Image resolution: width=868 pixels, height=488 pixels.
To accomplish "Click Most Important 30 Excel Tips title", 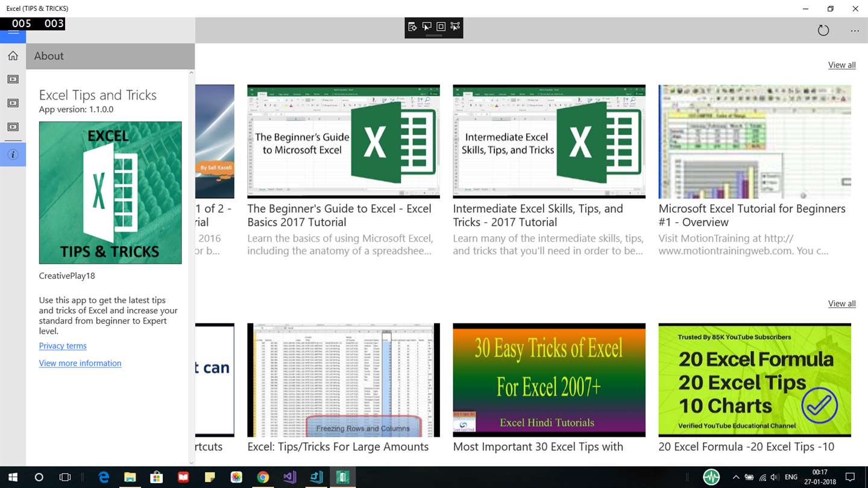I will pos(538,447).
